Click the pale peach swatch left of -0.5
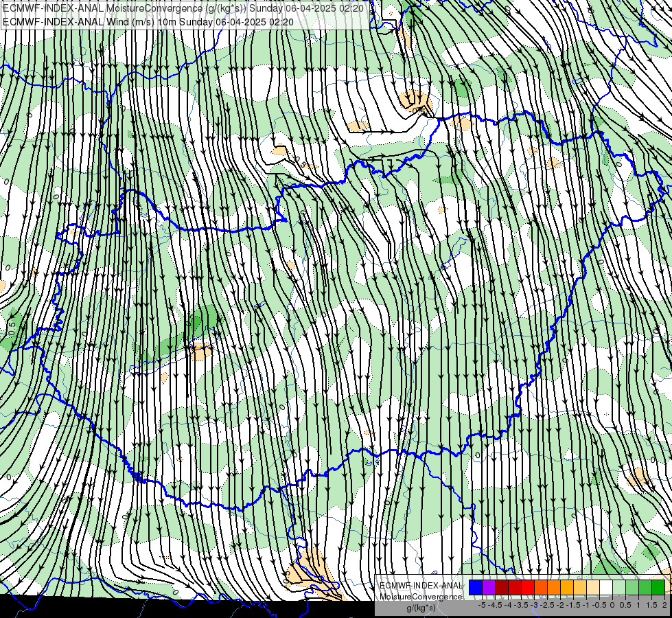 (593, 588)
